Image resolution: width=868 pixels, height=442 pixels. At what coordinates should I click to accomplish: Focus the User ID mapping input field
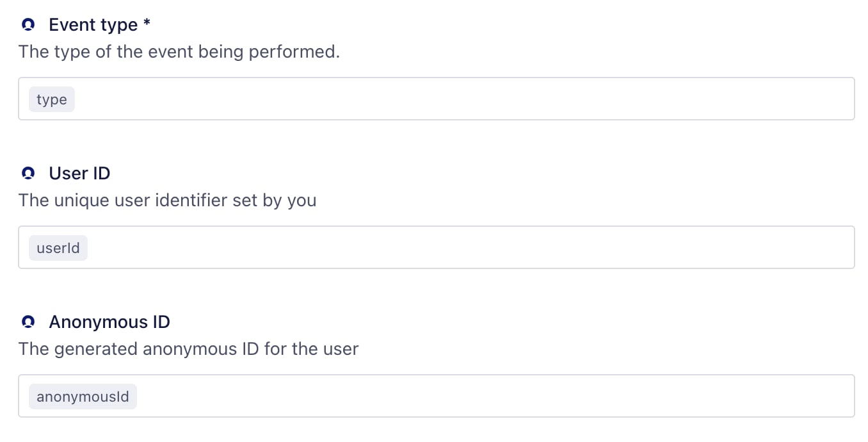point(437,247)
